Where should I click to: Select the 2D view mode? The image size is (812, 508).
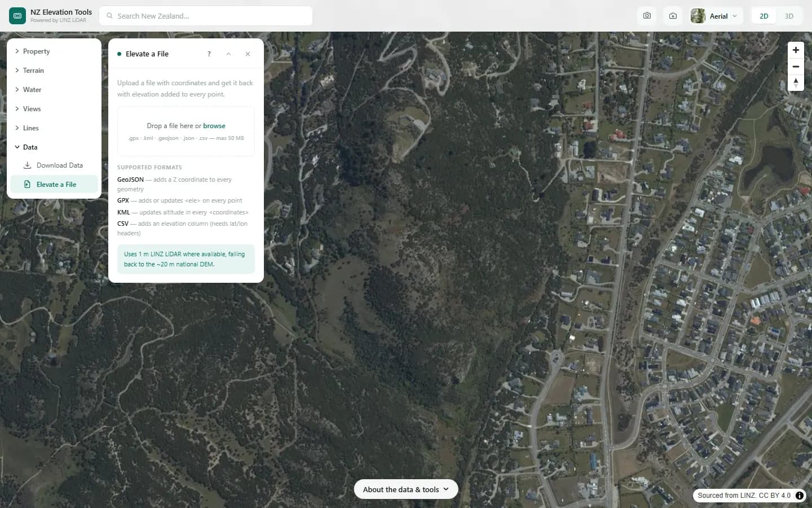click(764, 16)
